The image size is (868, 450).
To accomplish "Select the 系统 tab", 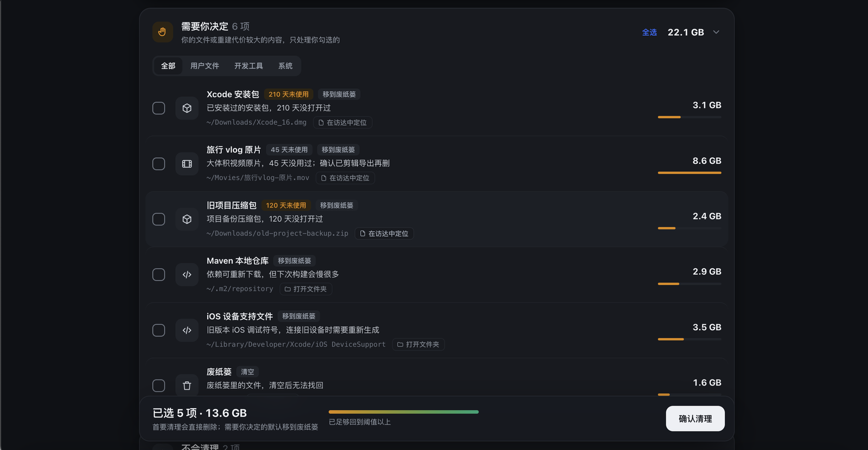I will pos(285,66).
